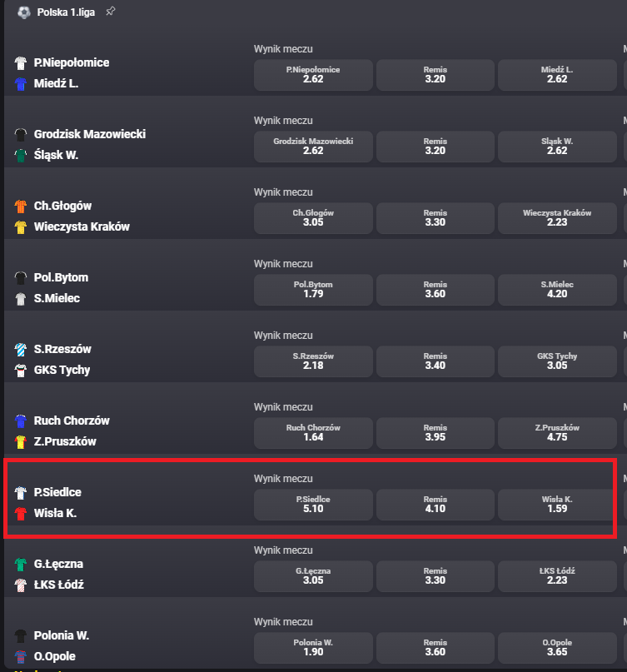Bet on P.Niepołomice win at 2.62
627x672 pixels.
click(x=313, y=75)
